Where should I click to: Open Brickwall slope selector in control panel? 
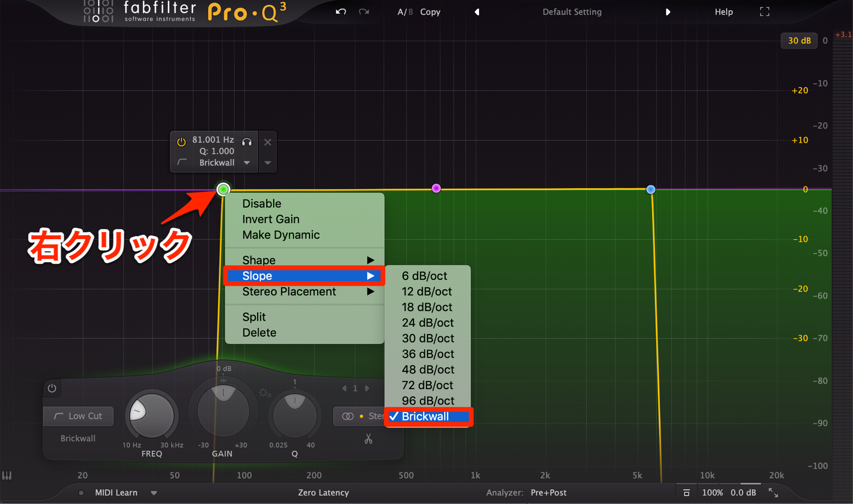point(78,438)
